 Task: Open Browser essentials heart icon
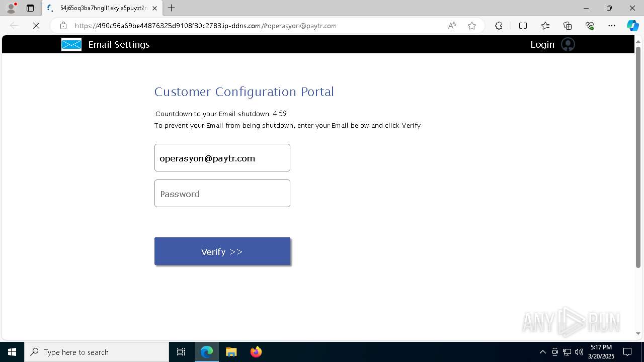(590, 26)
